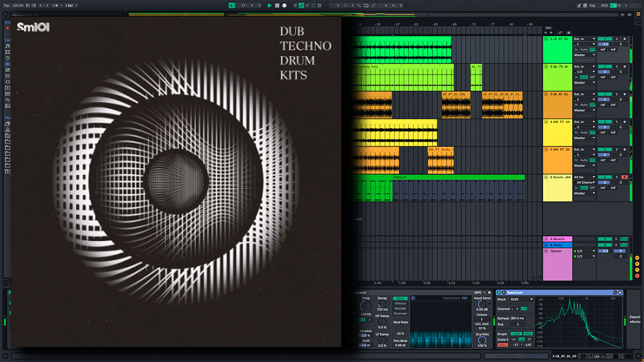
Task: Arm track 3 for recording
Action: (624, 94)
